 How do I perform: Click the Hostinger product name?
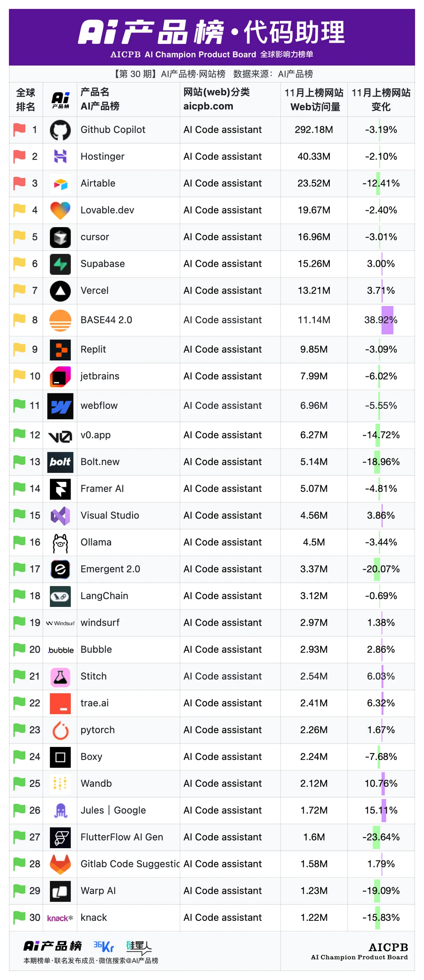click(102, 157)
